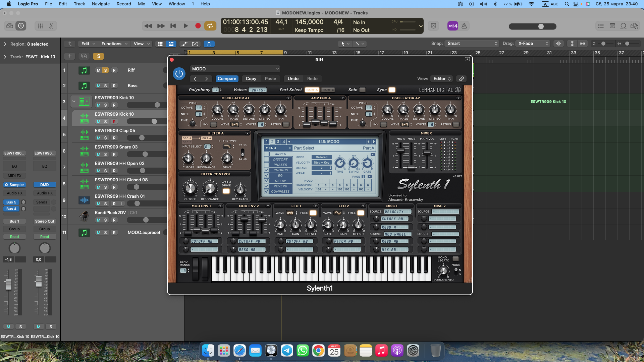Open the Mixer faders icon
Image resolution: width=644 pixels, height=362 pixels.
[x=40, y=26]
